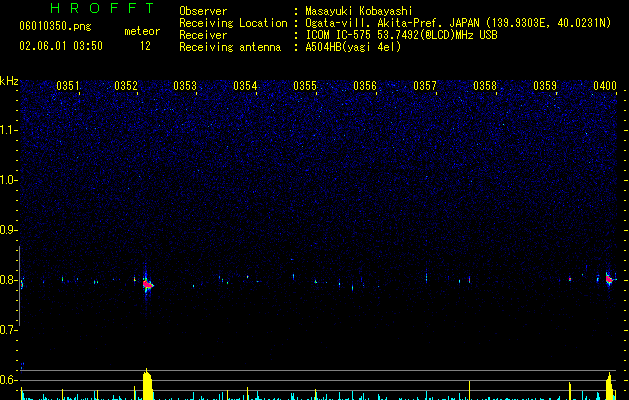The height and width of the screenshot is (400, 629).
Task: Click the 1.1 kHz axis label
Action: [x=9, y=130]
